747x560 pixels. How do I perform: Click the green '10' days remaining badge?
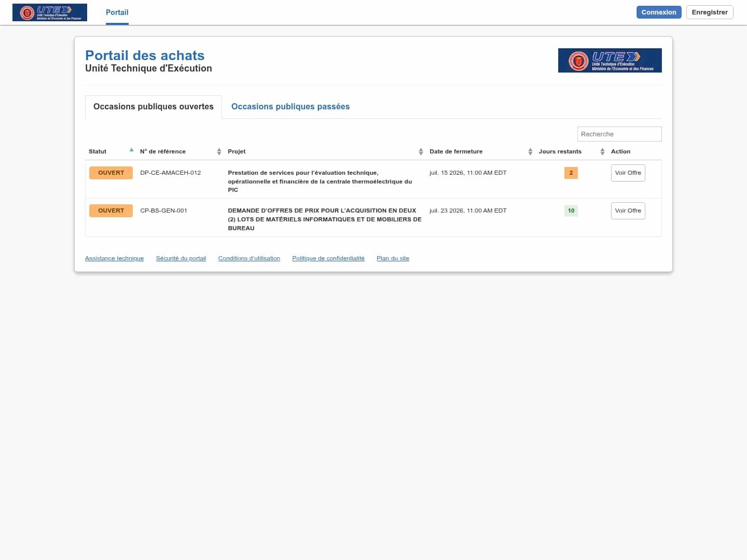click(571, 211)
